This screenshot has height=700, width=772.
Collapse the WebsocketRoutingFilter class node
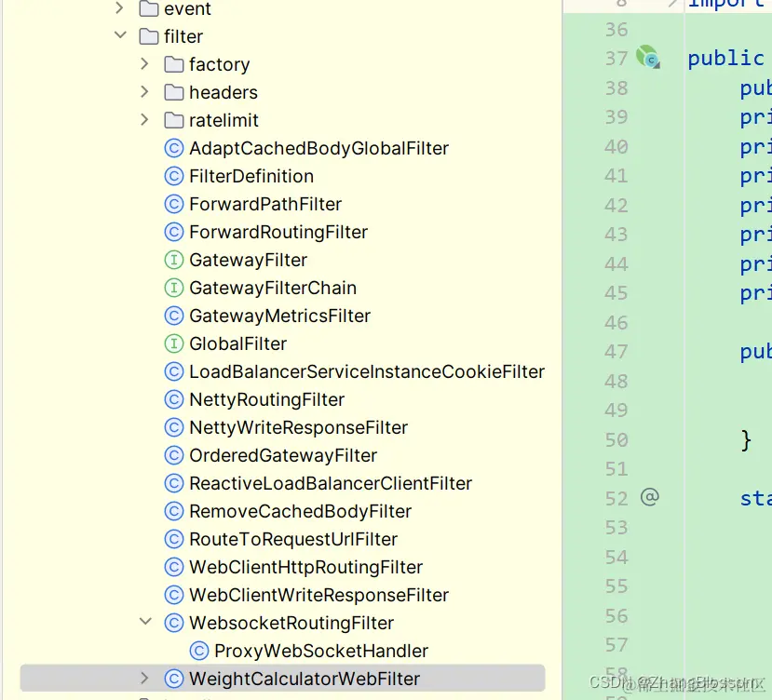(x=145, y=622)
